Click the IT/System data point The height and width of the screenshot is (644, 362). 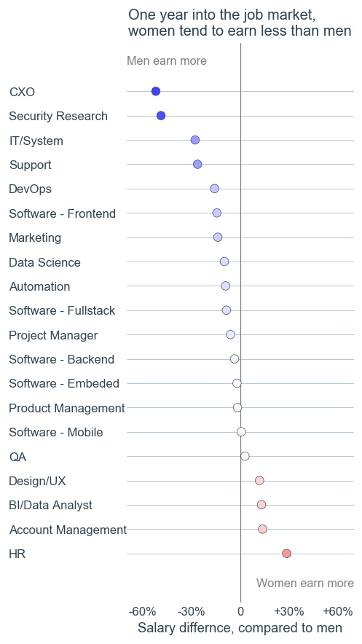point(195,140)
